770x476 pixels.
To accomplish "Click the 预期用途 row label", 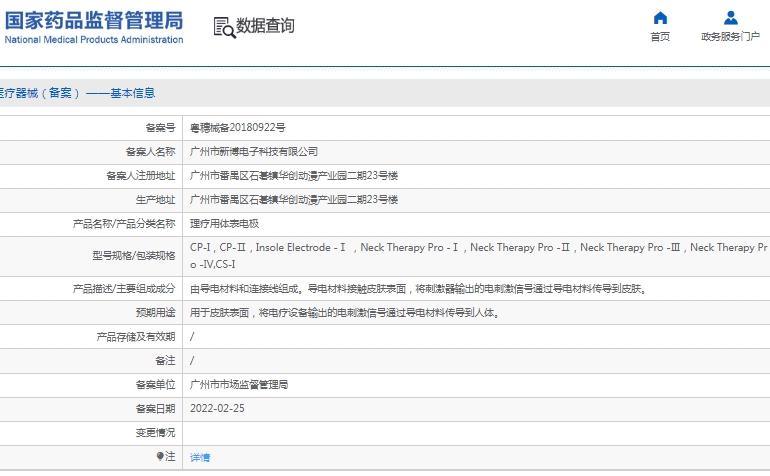I will pyautogui.click(x=156, y=313).
